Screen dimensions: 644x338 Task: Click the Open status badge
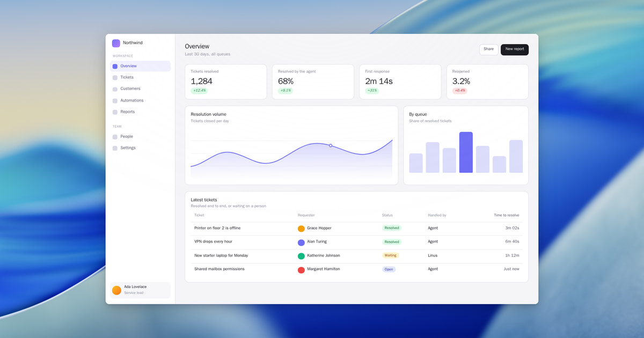point(389,269)
